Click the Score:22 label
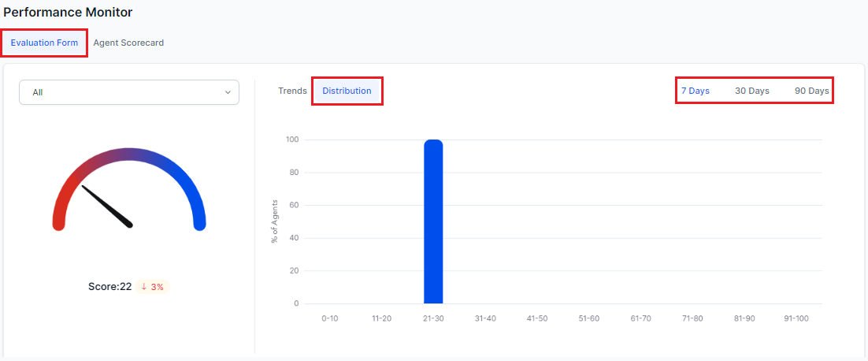Screen dimensions: 868x361 [109, 287]
